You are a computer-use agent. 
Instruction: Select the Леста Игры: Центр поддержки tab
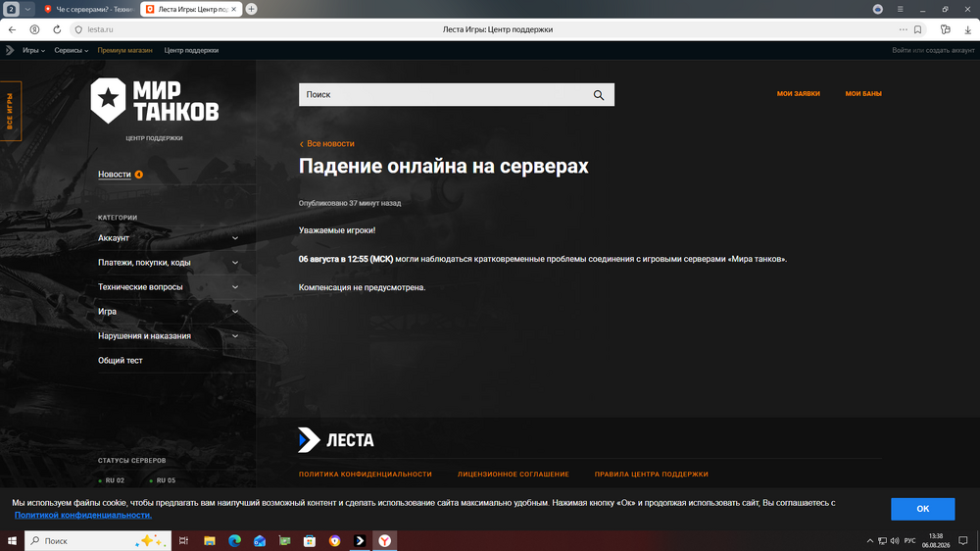(191, 9)
